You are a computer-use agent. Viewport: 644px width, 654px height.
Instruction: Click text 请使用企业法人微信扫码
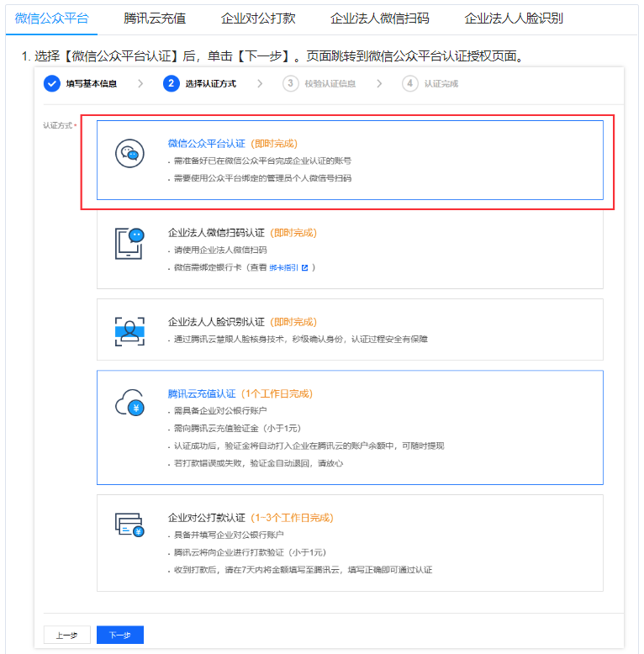point(220,251)
